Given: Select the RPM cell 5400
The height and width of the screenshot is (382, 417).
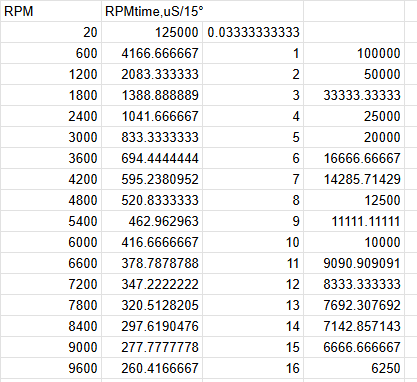Looking at the screenshot, I should point(51,221).
